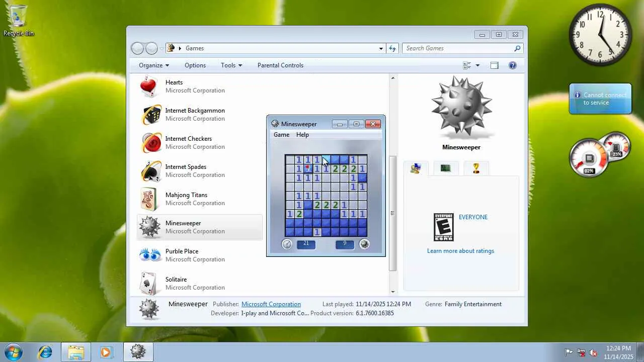644x362 pixels.
Task: Click the Minesweeper taskbar button
Action: [138, 352]
